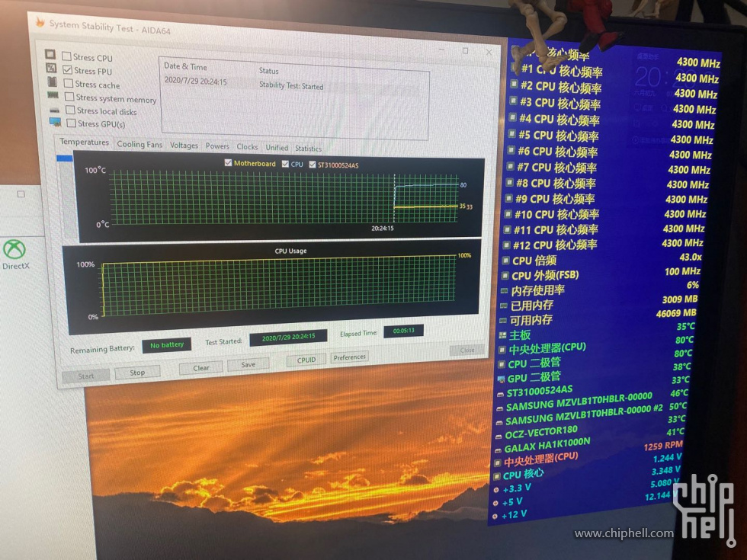747x560 pixels.
Task: Tick the Stress system memory checkbox
Action: coord(69,97)
